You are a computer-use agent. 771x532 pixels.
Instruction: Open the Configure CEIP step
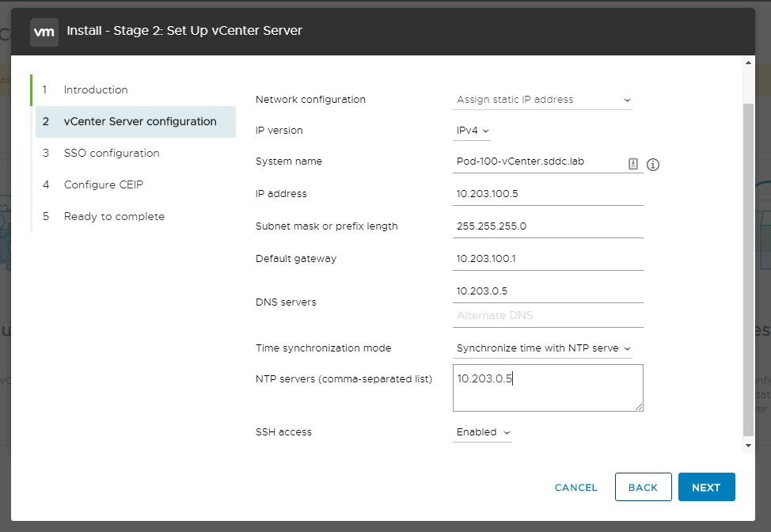(104, 185)
